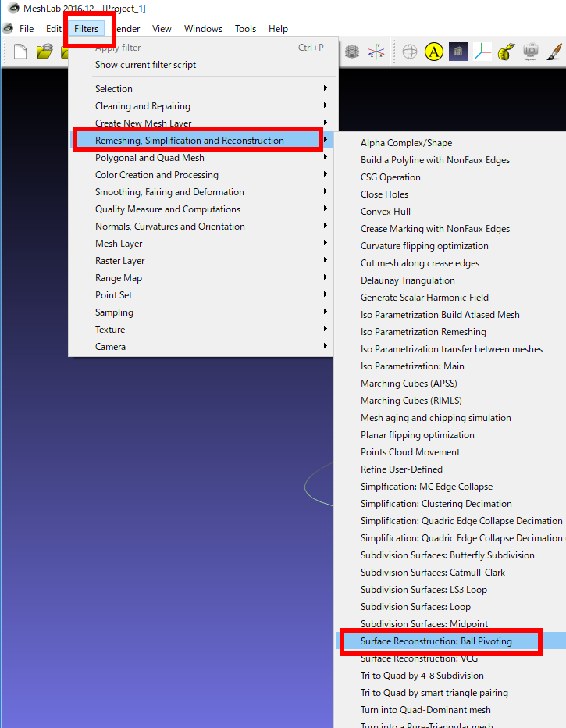
Task: Select Curvature flipping optimization
Action: (425, 246)
